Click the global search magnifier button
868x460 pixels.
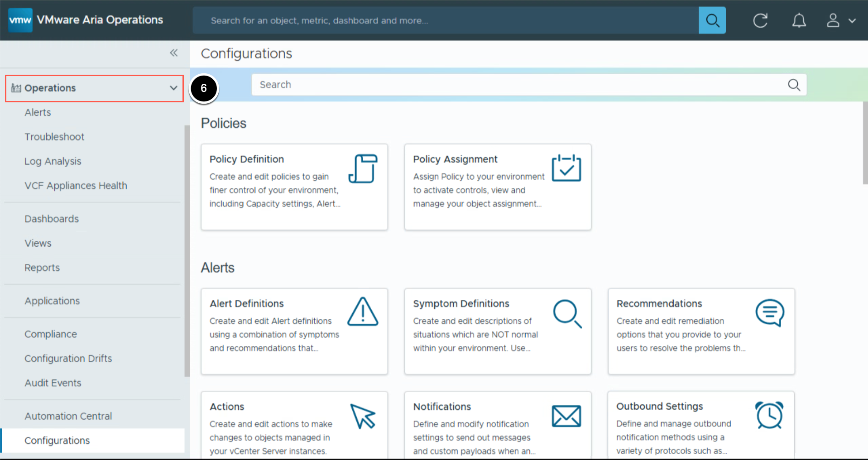click(x=712, y=20)
